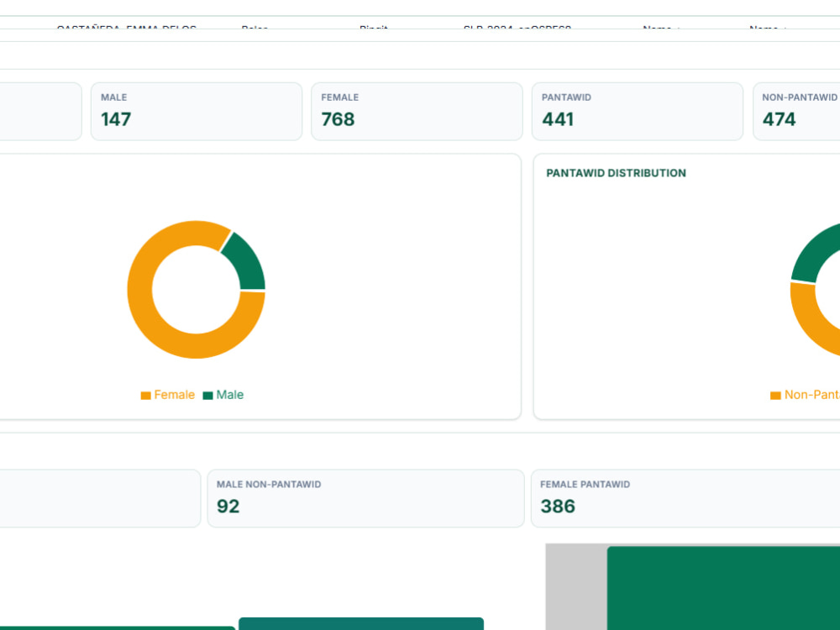This screenshot has width=840, height=630.
Task: Click the FEMALE PANTAWID 386 card
Action: click(x=685, y=498)
